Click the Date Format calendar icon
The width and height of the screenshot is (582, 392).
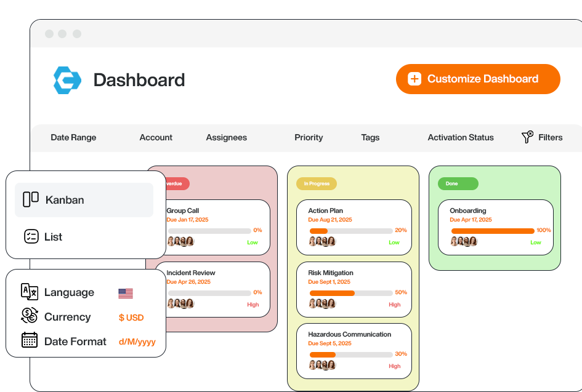click(x=30, y=341)
